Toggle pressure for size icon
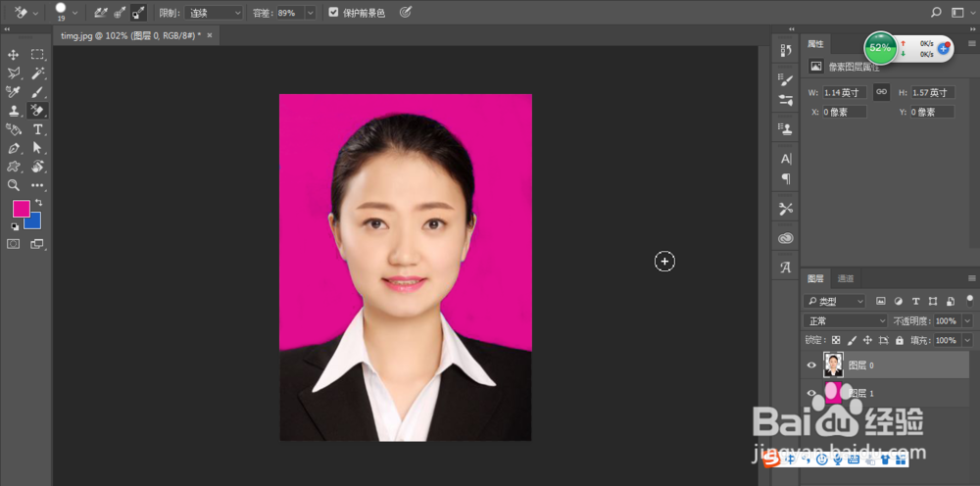The height and width of the screenshot is (486, 980). tap(406, 12)
